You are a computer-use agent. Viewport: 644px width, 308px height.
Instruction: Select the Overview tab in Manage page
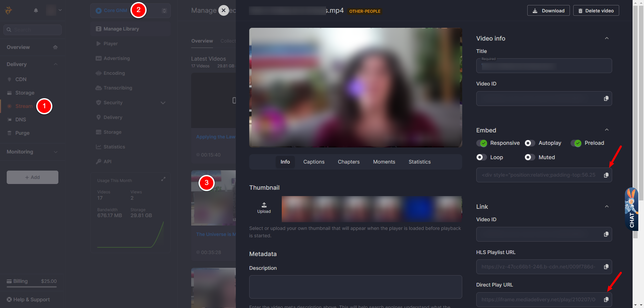pyautogui.click(x=202, y=41)
